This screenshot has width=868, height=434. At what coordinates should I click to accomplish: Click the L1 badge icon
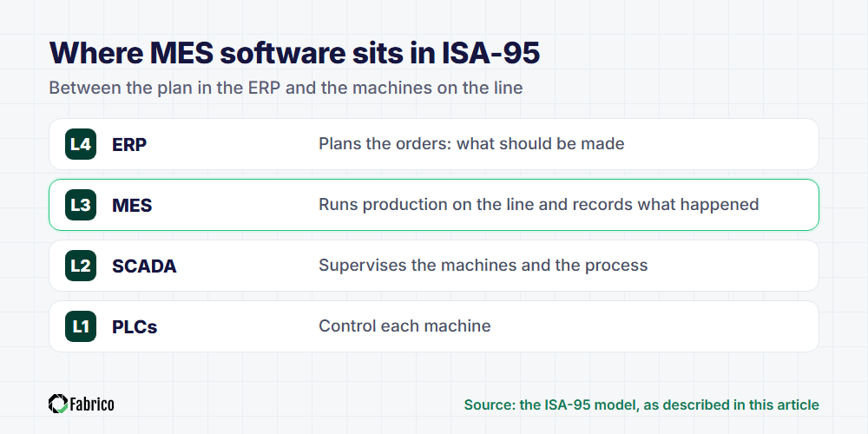(81, 326)
